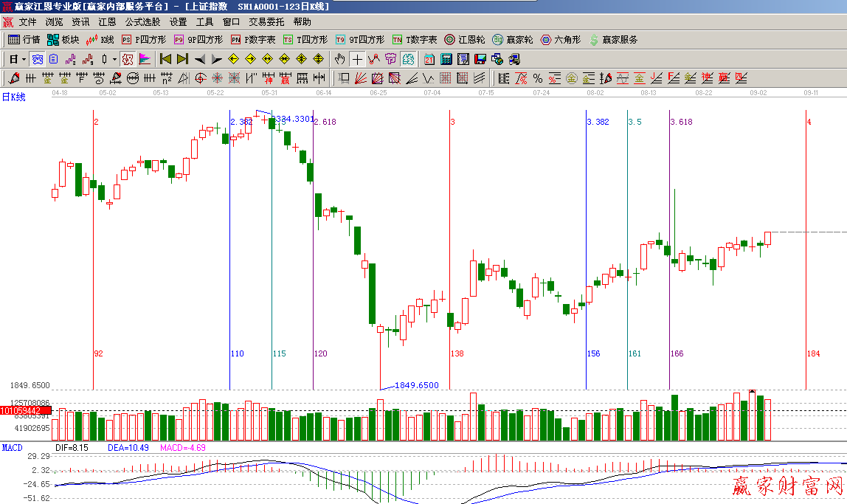Open the candlestick style dropdown arrow
The width and height of the screenshot is (847, 504).
[x=114, y=59]
